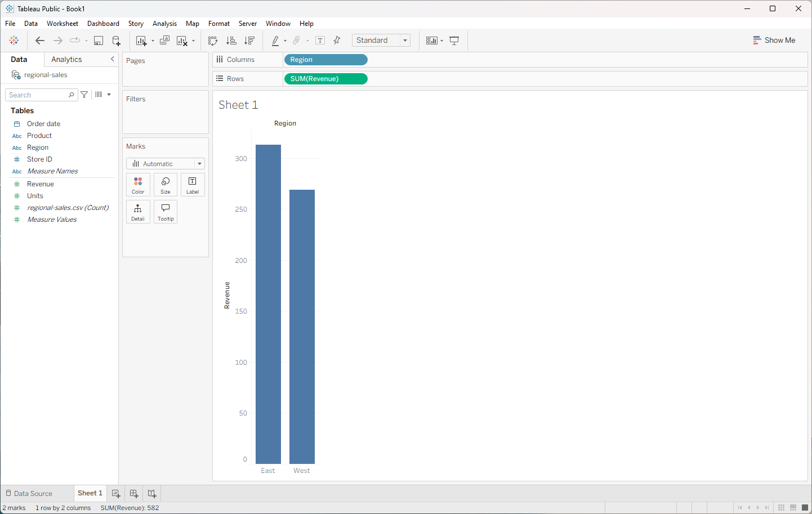This screenshot has height=514, width=812.
Task: Click the Region pill on Columns
Action: click(326, 60)
